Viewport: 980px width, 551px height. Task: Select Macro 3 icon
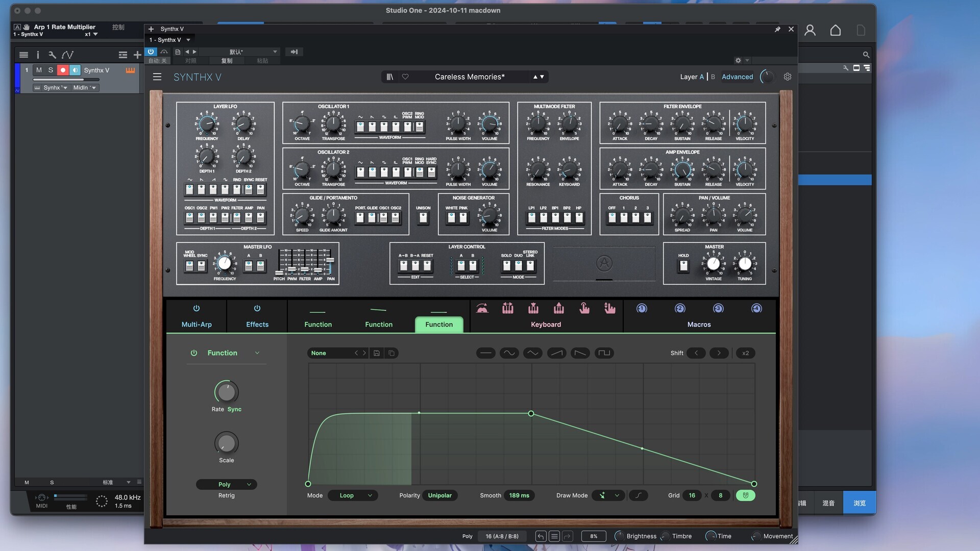(718, 308)
